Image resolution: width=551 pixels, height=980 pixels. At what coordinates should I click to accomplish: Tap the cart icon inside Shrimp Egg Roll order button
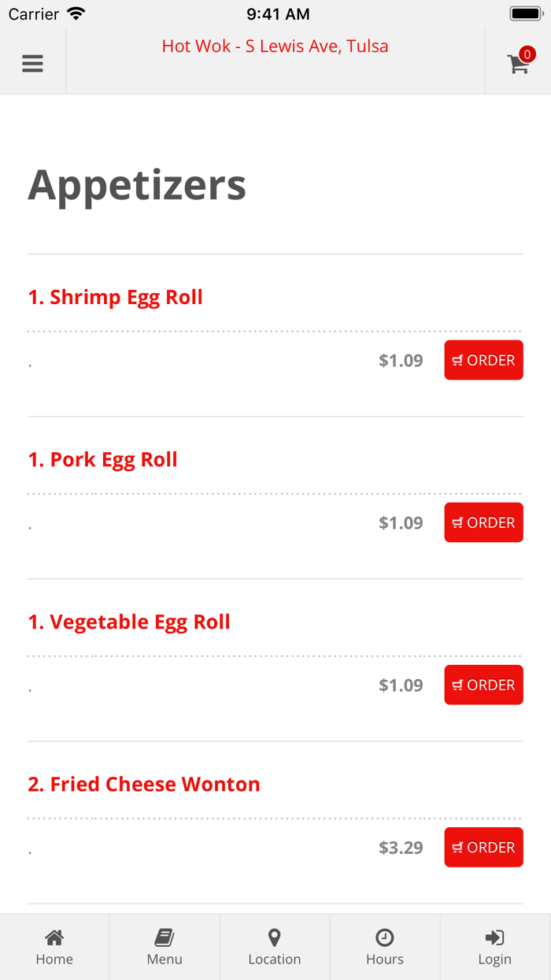click(459, 360)
